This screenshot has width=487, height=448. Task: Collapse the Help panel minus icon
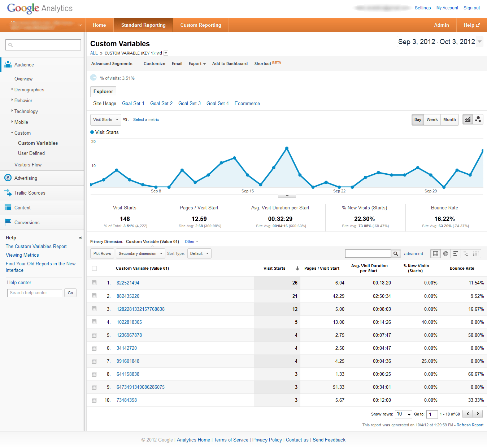pyautogui.click(x=80, y=238)
